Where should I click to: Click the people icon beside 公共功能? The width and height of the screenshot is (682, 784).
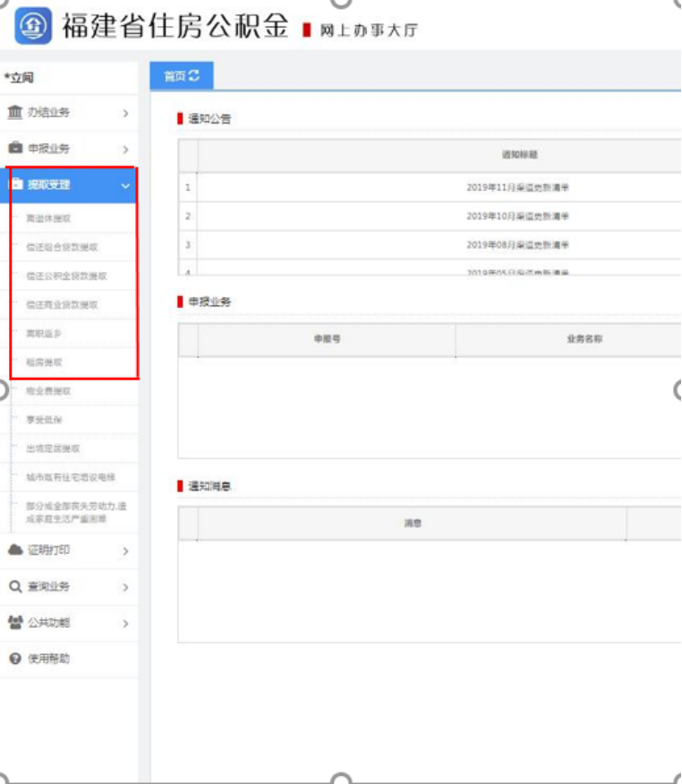coord(15,623)
